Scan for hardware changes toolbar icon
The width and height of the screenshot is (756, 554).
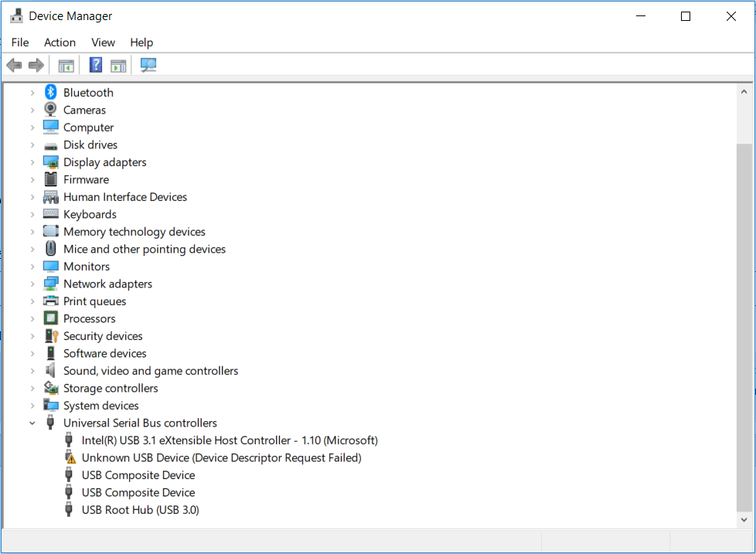tap(148, 65)
